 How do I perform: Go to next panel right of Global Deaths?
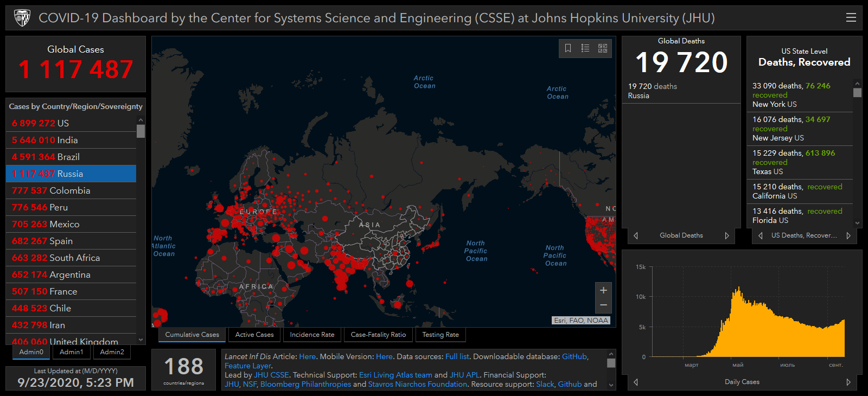click(727, 235)
